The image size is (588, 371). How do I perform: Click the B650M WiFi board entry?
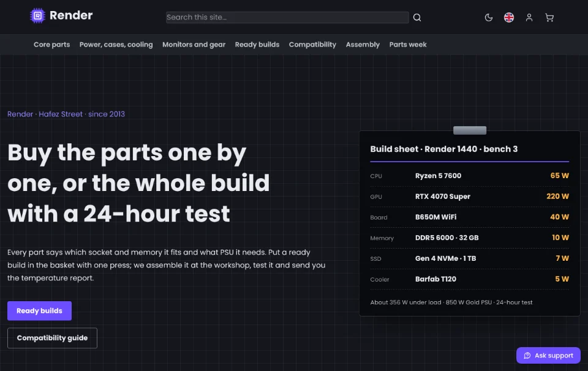pyautogui.click(x=435, y=217)
